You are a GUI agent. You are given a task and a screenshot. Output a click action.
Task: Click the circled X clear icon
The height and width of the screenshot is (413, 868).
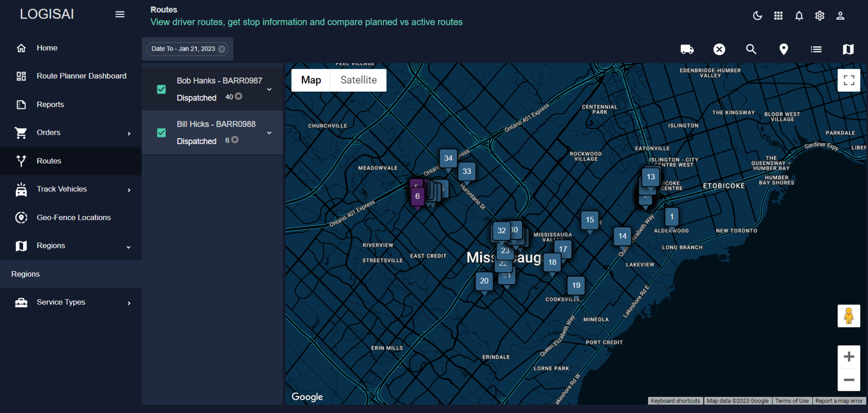(719, 49)
